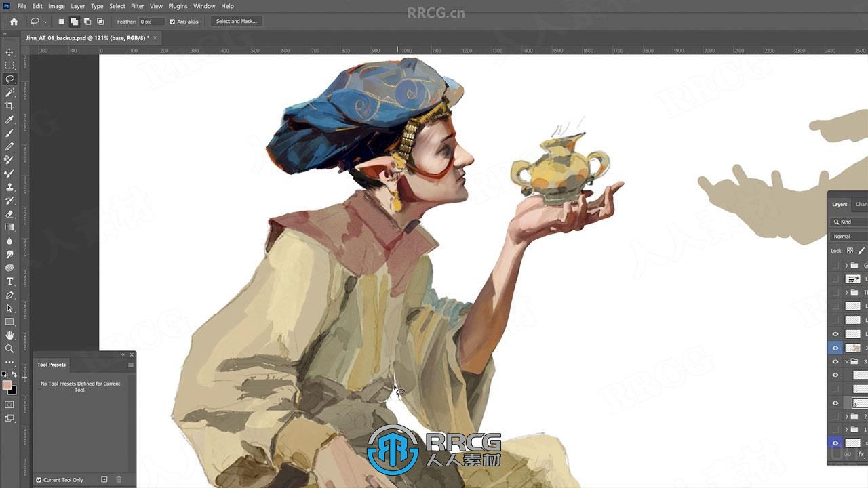The image size is (868, 488).
Task: Select the Path Selection tool
Action: 9,308
